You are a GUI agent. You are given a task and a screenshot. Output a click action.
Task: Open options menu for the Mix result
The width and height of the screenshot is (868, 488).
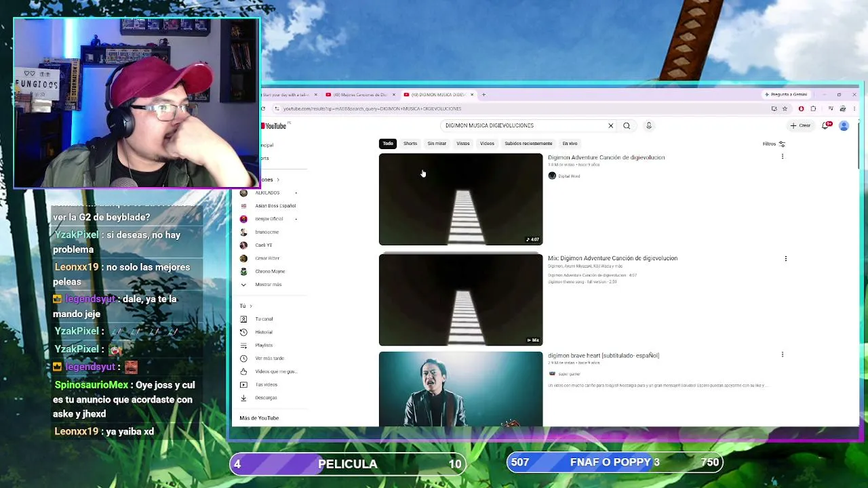[x=786, y=258]
